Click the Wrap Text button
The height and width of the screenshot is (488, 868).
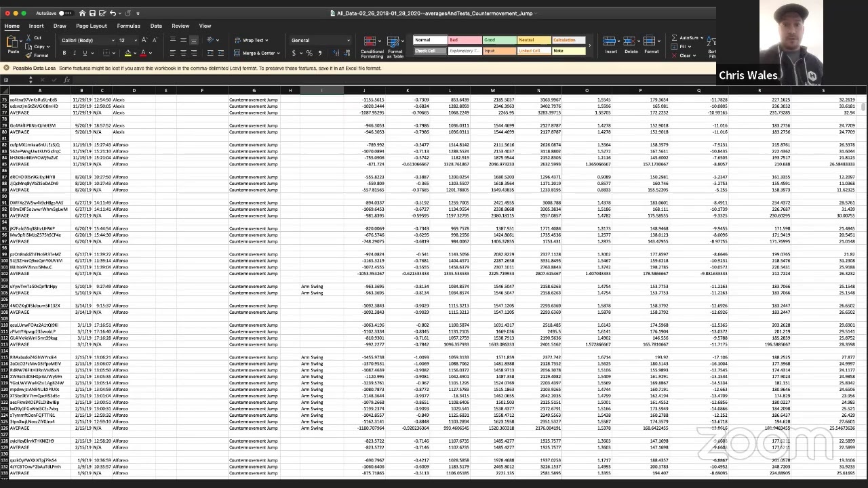[x=252, y=40]
